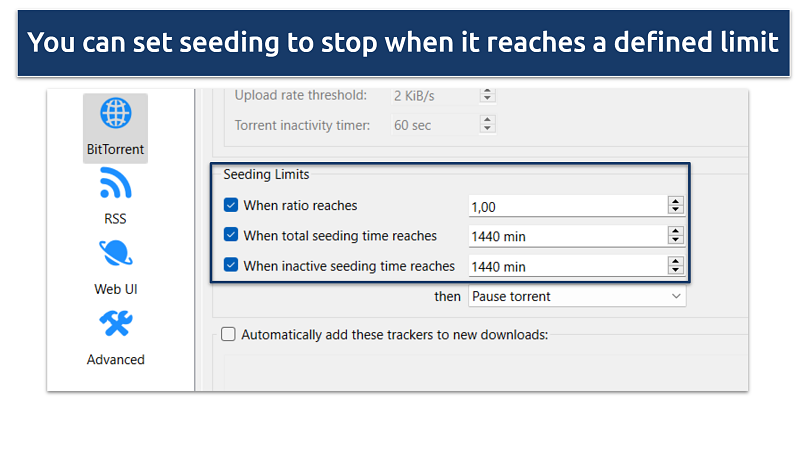This screenshot has width=806, height=453.
Task: Expand the 'Pause torrent' action dropdown
Action: (577, 297)
